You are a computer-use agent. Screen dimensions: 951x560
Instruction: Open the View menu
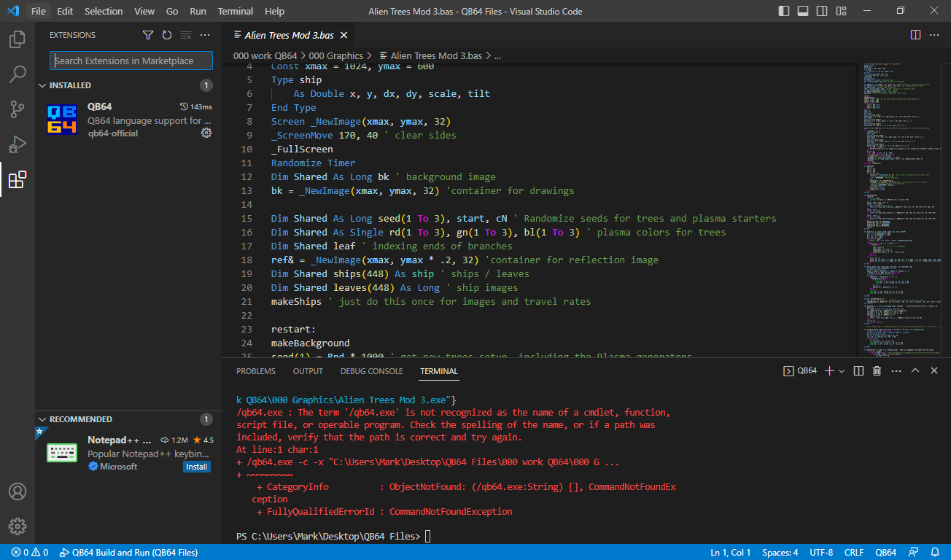(144, 11)
